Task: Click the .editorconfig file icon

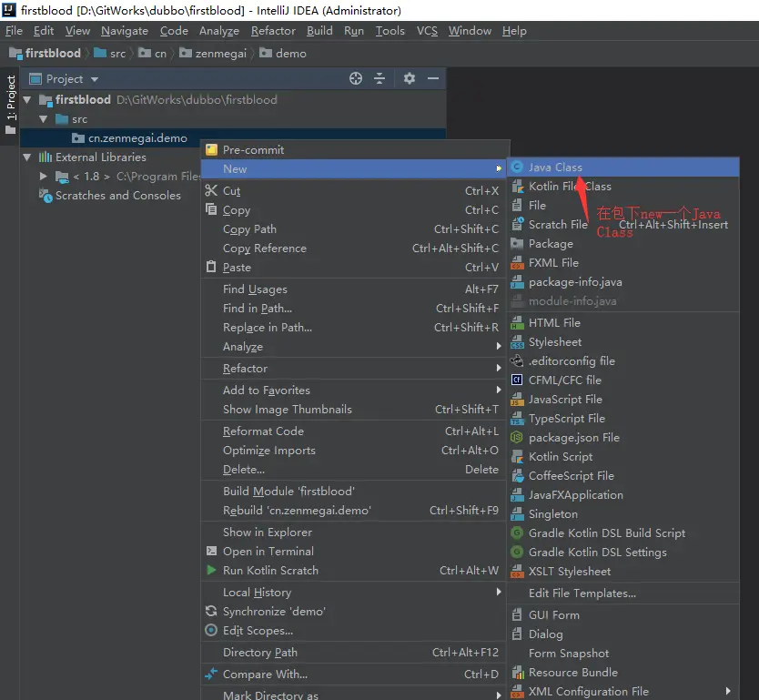Action: [517, 360]
